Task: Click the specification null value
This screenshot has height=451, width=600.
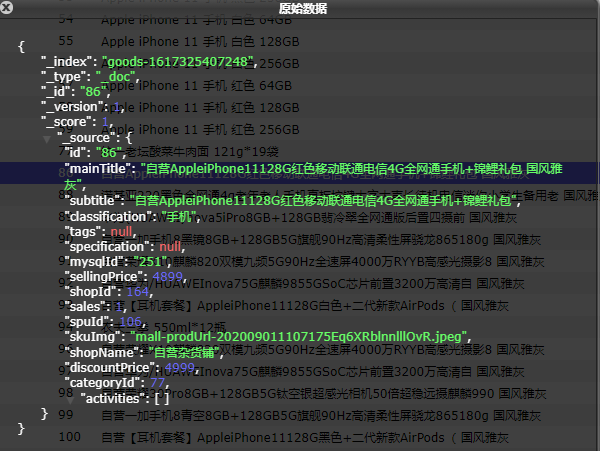Action: point(170,247)
